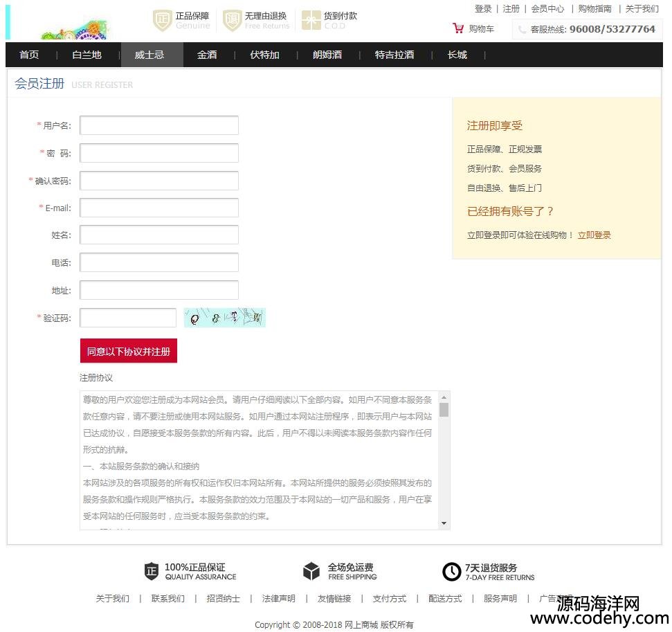672x632 pixels.
Task: Click the 7-day returns clock icon
Action: (451, 571)
